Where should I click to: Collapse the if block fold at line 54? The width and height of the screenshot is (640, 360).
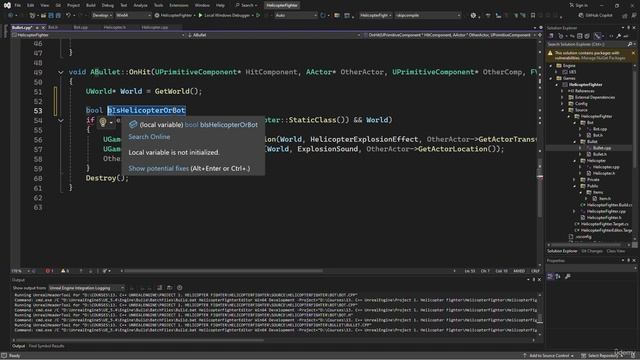tap(60, 120)
